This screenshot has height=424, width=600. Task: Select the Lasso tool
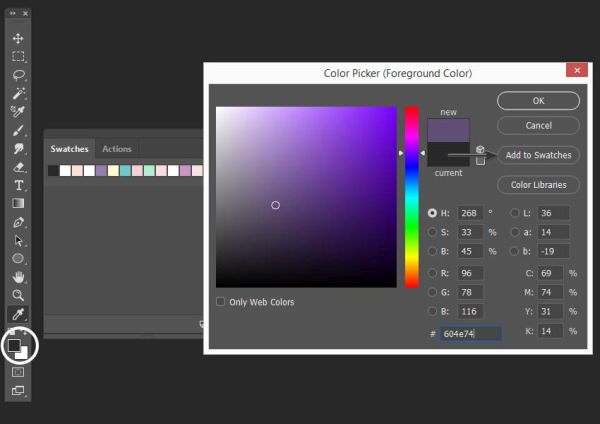18,75
